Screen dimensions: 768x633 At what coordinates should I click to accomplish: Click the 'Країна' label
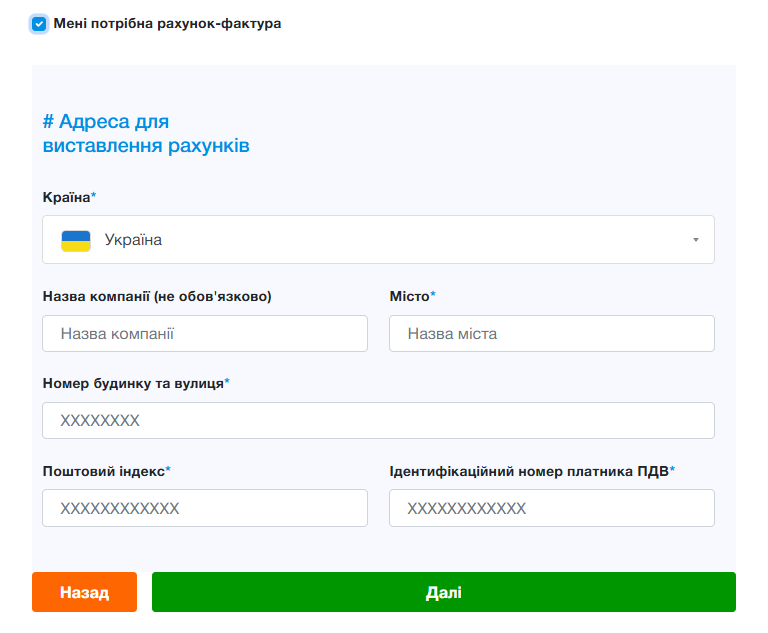(x=67, y=197)
